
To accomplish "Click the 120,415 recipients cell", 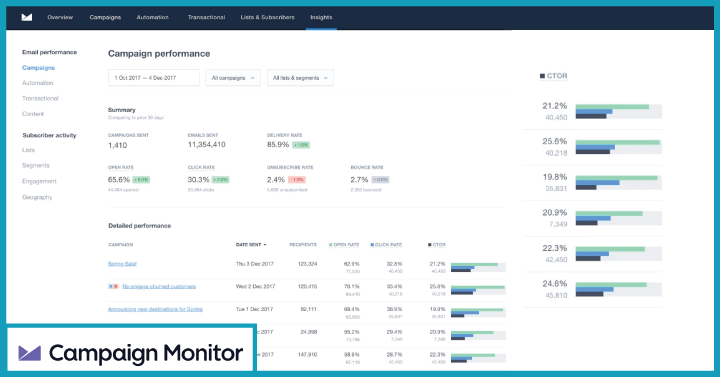I will click(x=307, y=287).
